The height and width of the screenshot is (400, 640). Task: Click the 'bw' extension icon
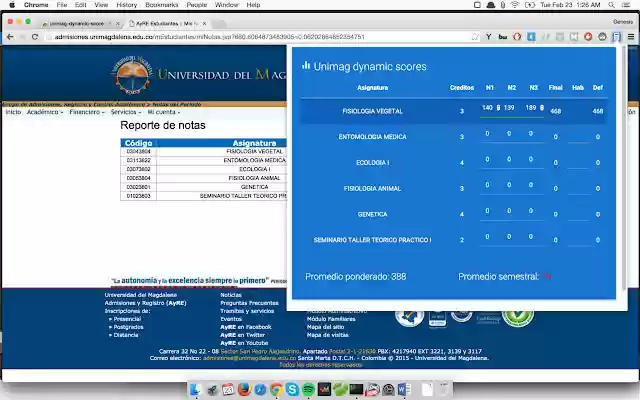(x=502, y=37)
